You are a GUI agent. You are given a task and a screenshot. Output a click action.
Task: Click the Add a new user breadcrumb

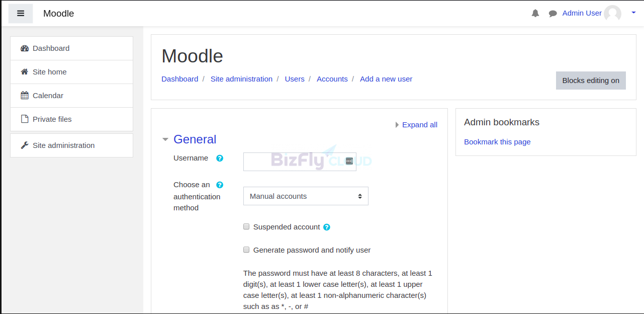point(386,79)
